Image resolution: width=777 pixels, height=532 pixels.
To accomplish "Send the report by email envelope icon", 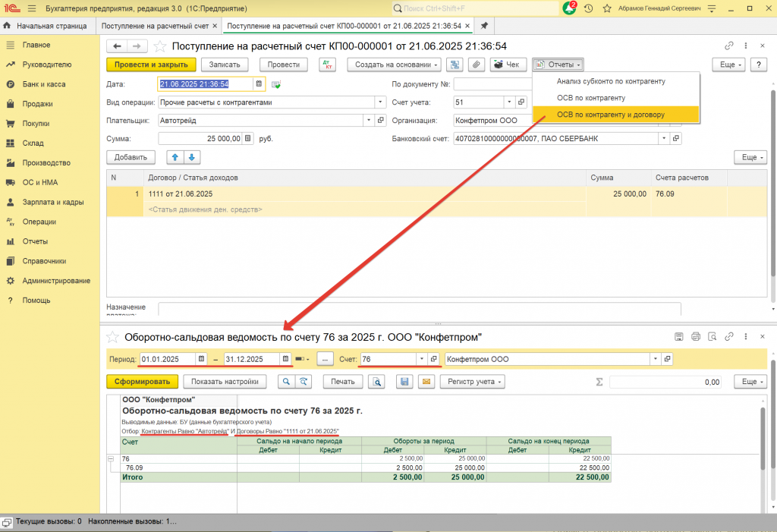I will (426, 382).
